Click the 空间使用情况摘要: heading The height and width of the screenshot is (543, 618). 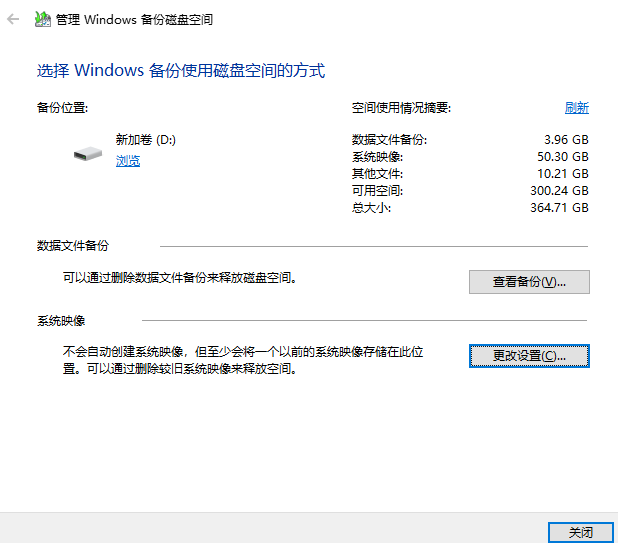[401, 107]
